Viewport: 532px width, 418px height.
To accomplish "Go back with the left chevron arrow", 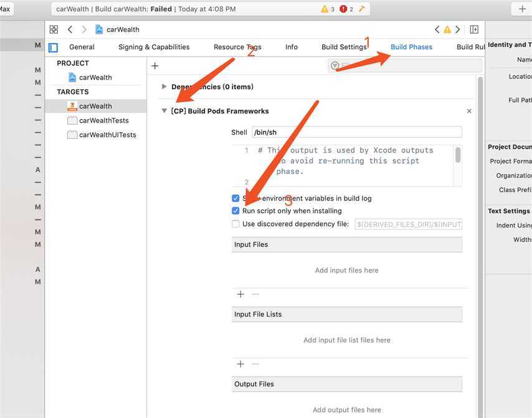I will coord(70,29).
